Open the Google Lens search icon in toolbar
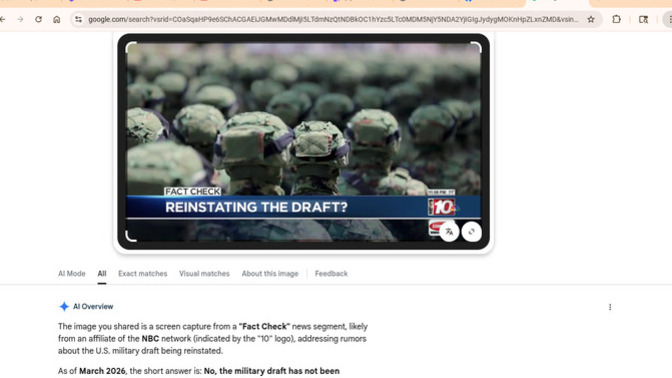 pos(643,19)
